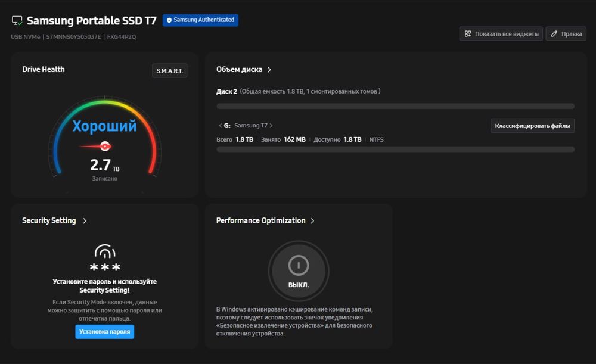
Task: Toggle the ВЫКЛ. performance power button
Action: 299,271
